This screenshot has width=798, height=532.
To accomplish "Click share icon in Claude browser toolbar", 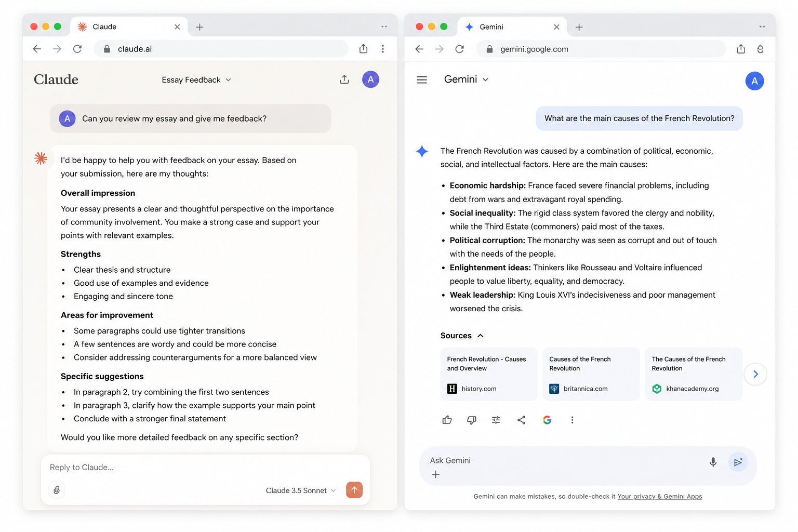I will click(x=363, y=49).
